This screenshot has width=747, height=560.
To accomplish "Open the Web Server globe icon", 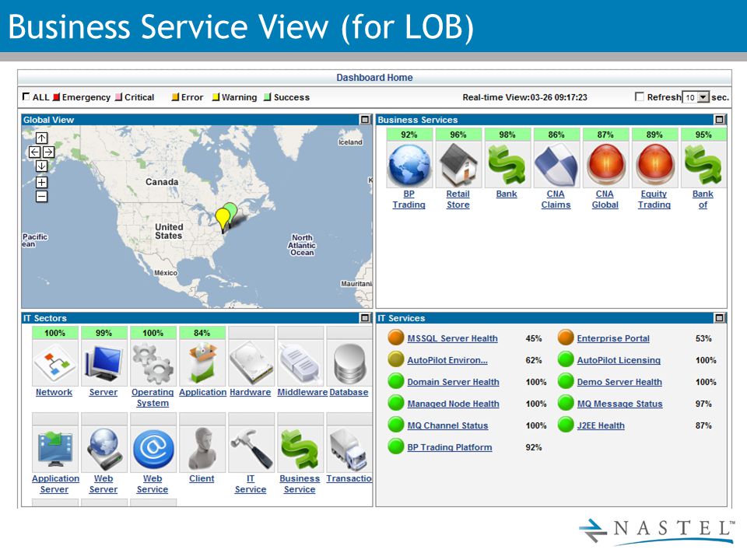I will tap(103, 449).
